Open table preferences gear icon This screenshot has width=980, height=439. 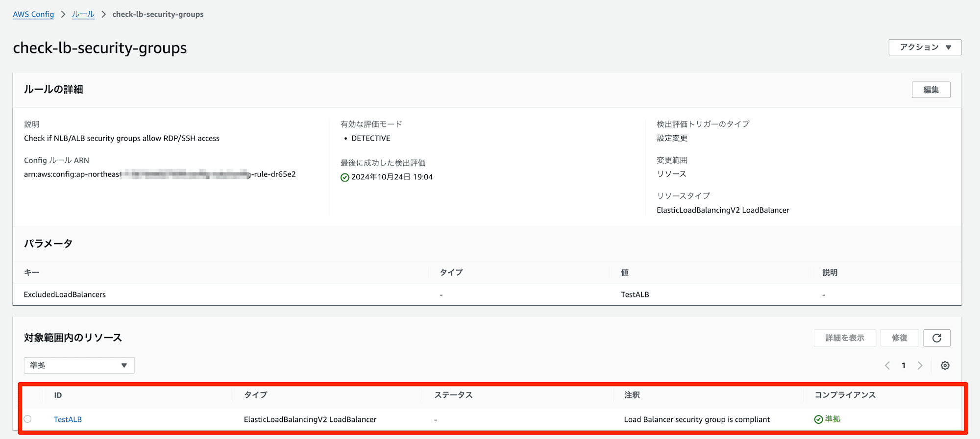[x=945, y=366]
